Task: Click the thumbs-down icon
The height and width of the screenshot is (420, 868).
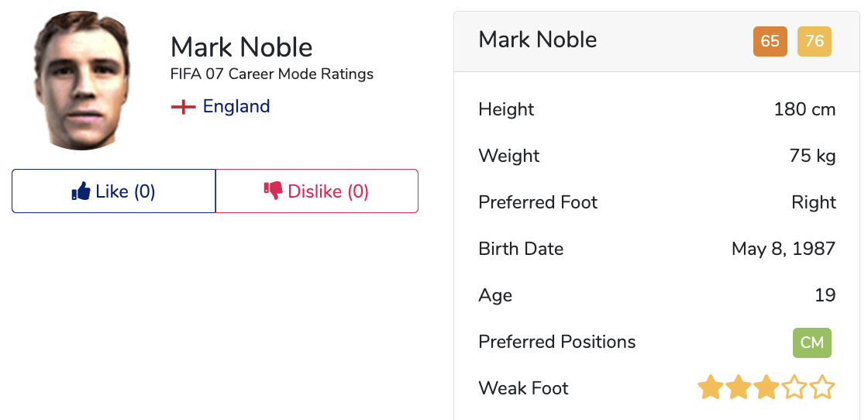Action: pos(274,191)
